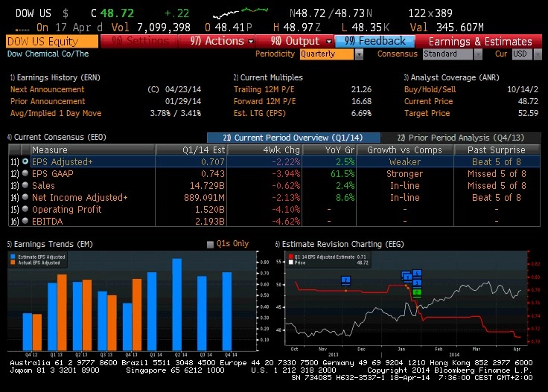Switch to Current Period Overview (Q1/14) tab

pyautogui.click(x=293, y=138)
